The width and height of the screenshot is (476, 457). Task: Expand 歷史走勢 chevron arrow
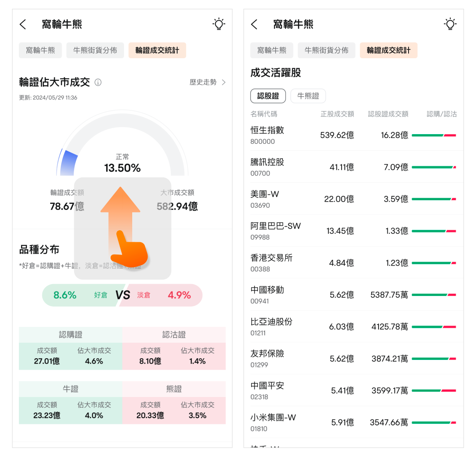coord(223,82)
